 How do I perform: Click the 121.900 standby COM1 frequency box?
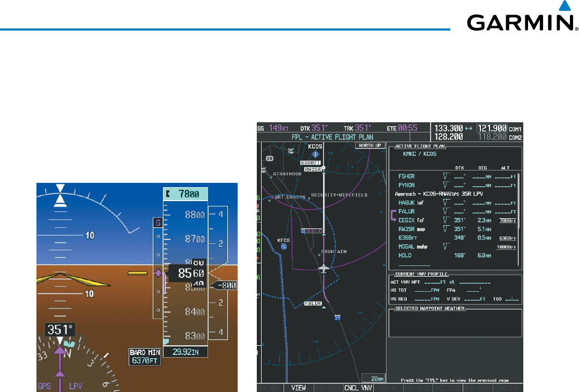[x=492, y=128]
